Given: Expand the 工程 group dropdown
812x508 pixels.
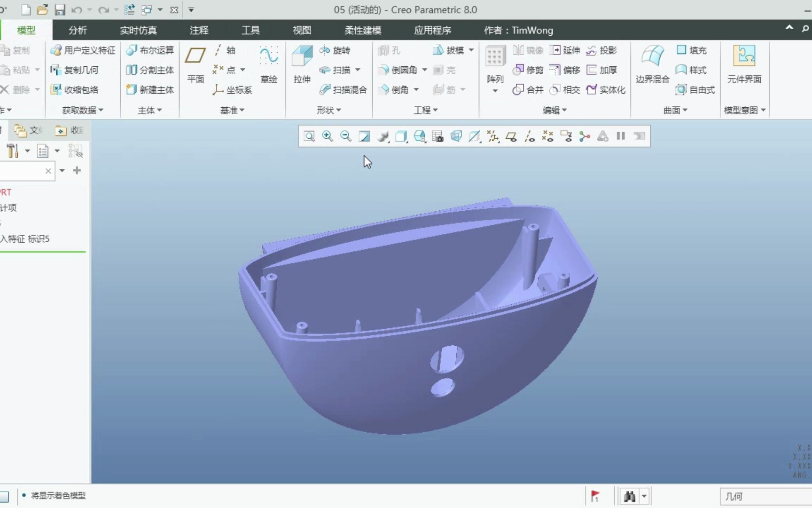Looking at the screenshot, I should pos(426,110).
